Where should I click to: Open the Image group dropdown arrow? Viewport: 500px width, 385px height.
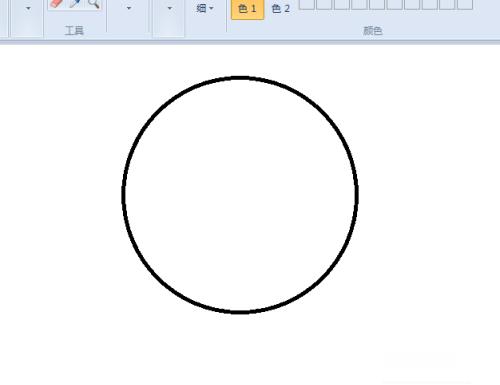coord(28,8)
